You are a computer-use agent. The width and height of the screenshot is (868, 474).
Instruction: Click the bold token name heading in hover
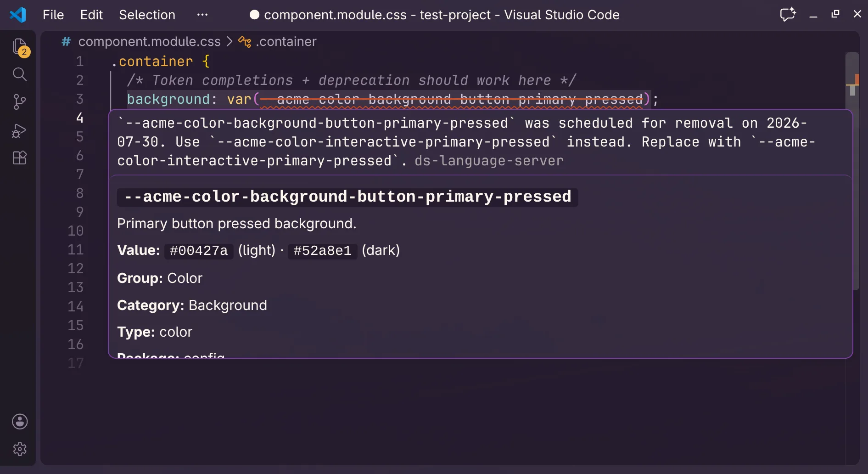[347, 197]
